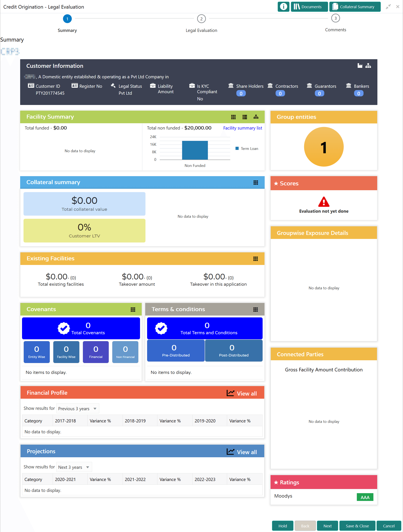Image resolution: width=403 pixels, height=532 pixels.
Task: Click the chart icon in Customer Information
Action: click(x=360, y=66)
